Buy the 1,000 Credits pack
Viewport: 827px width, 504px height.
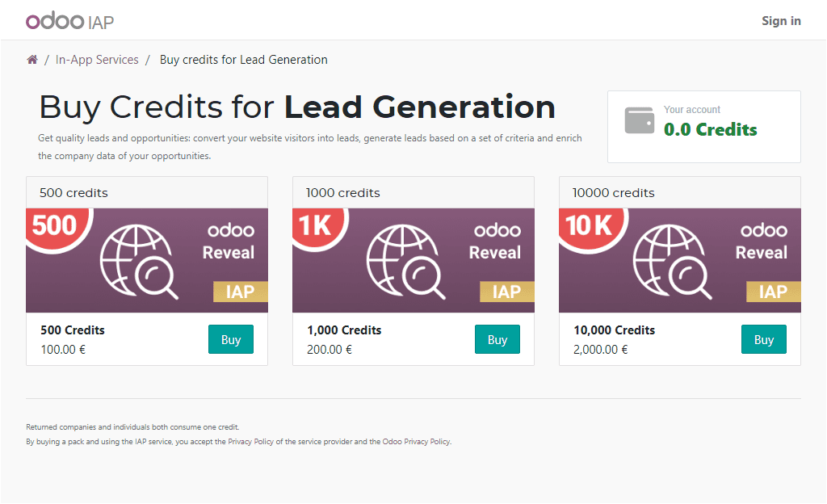[x=497, y=339]
